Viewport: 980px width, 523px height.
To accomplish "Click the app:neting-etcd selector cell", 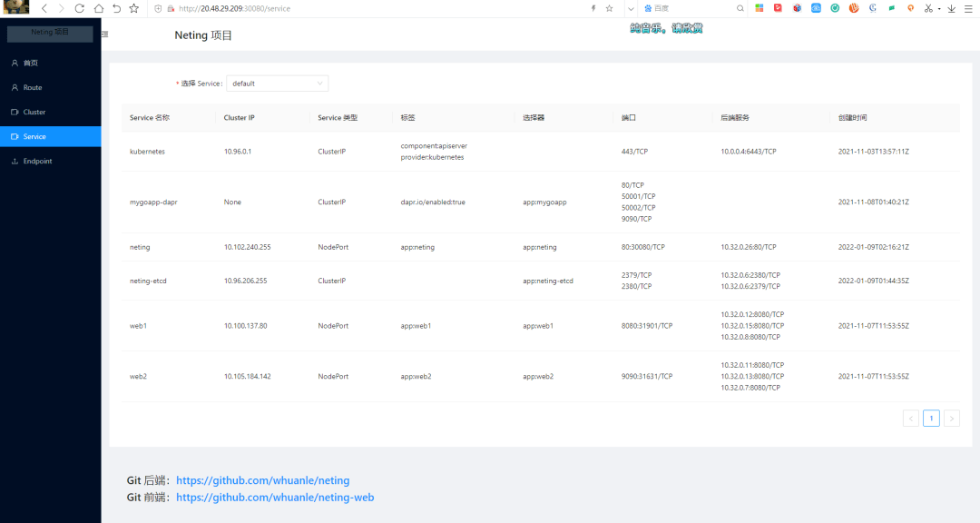I will tap(548, 281).
